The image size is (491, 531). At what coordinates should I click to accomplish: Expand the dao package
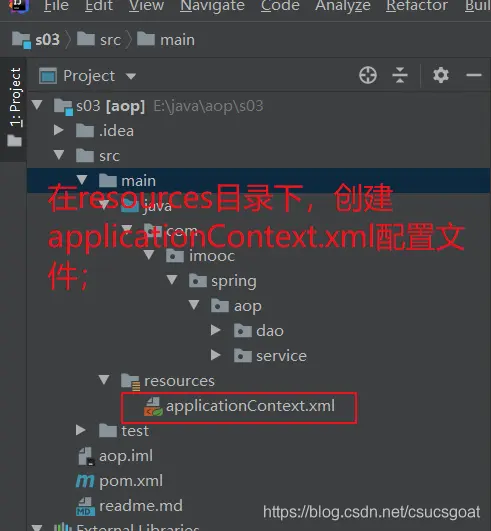(x=216, y=330)
